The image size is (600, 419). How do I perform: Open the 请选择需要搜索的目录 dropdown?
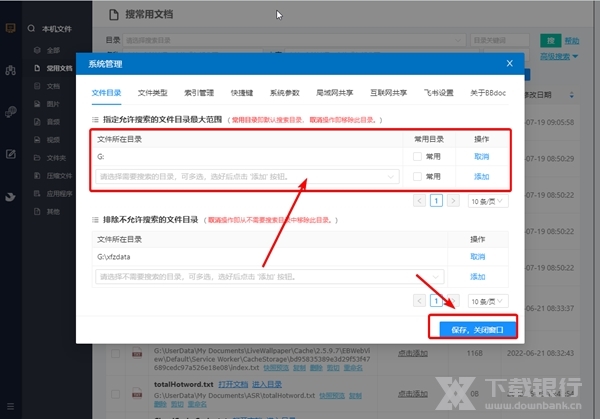pos(247,177)
